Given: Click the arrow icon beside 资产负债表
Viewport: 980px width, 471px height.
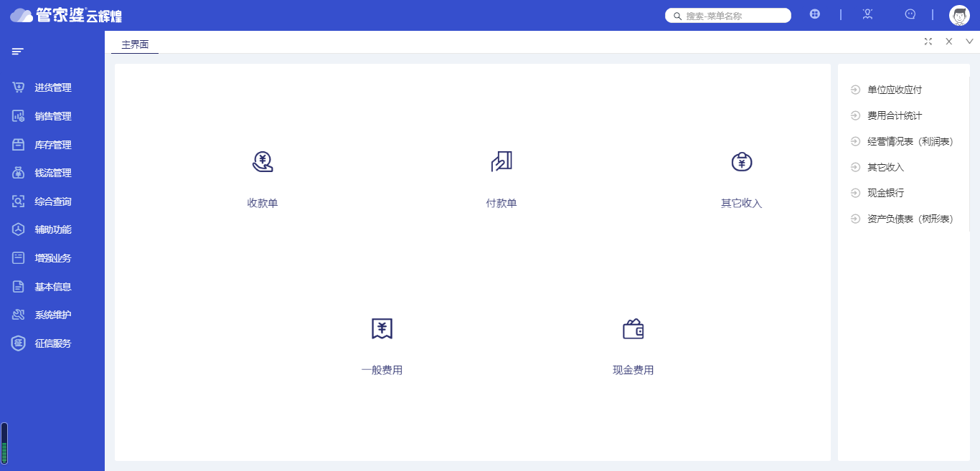Looking at the screenshot, I should tap(854, 219).
